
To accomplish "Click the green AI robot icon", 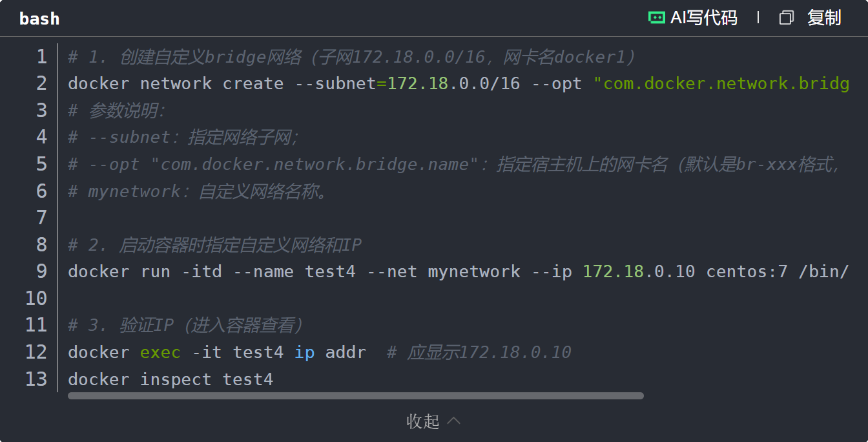I will [x=657, y=18].
